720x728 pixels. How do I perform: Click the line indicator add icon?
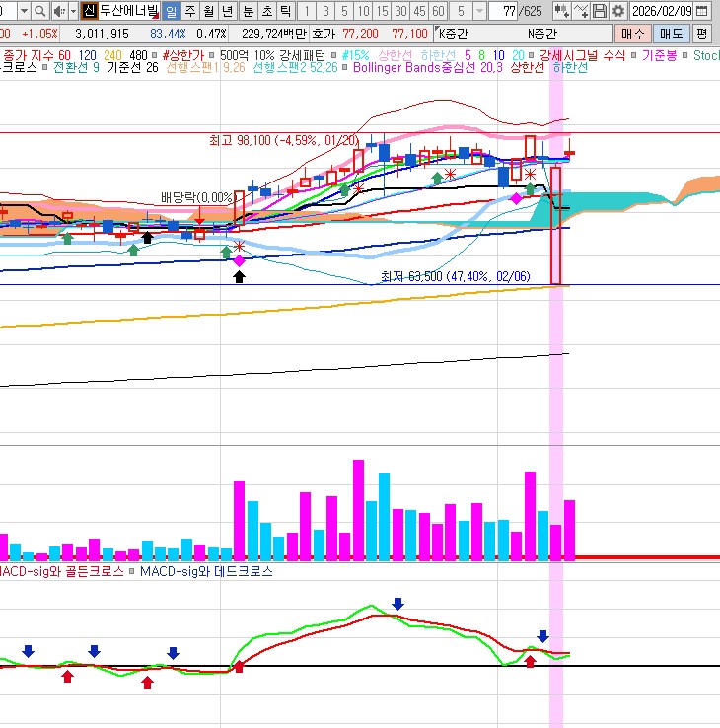pyautogui.click(x=580, y=11)
